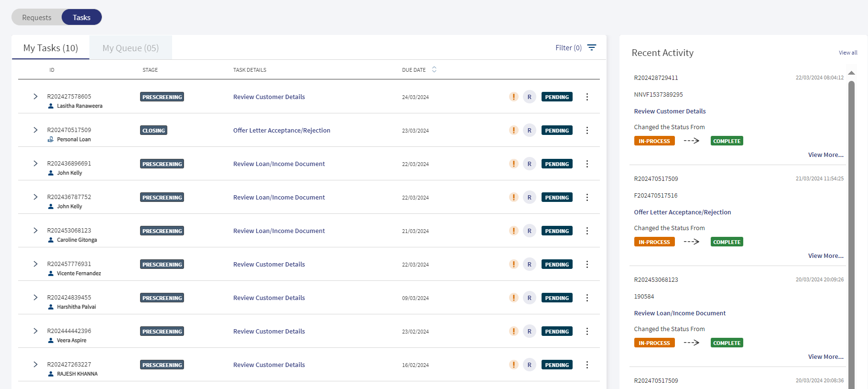The image size is (868, 389).
Task: Select the My Tasks (10) tab
Action: [x=51, y=48]
